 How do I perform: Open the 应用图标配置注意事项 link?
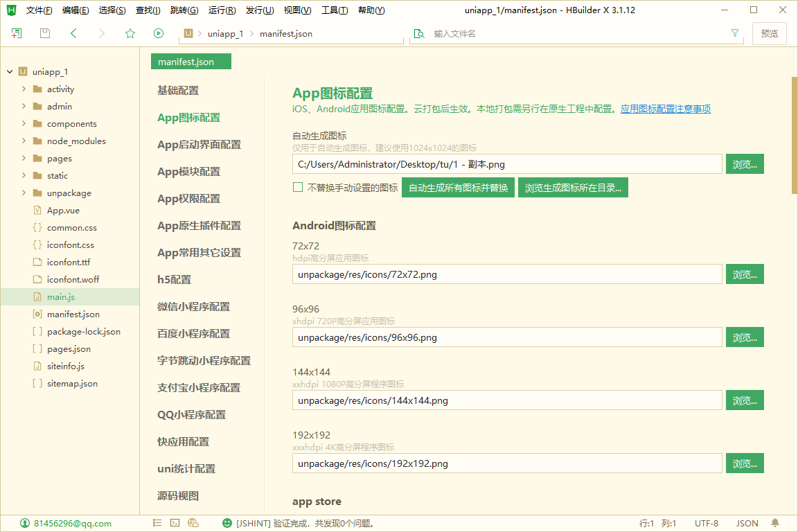point(665,109)
